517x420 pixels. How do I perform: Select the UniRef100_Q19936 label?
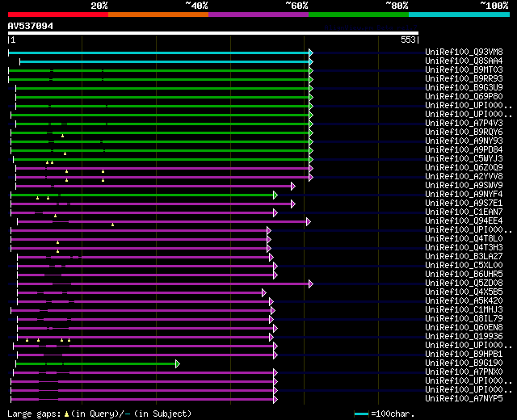coord(464,337)
